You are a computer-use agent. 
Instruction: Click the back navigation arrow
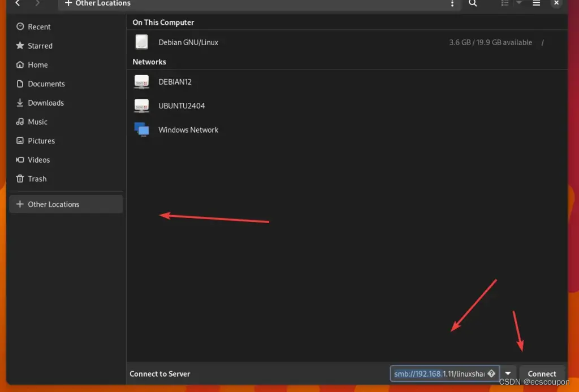[18, 3]
